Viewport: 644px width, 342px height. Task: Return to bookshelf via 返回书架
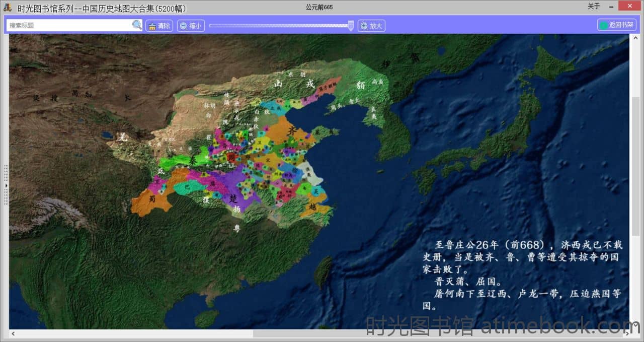616,25
